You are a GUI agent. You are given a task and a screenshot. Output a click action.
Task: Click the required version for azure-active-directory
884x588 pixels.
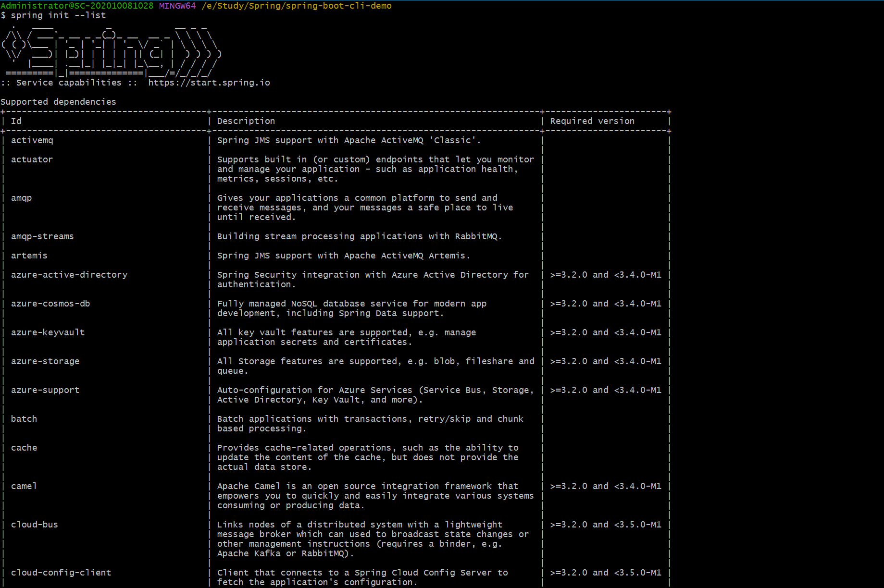tap(606, 275)
